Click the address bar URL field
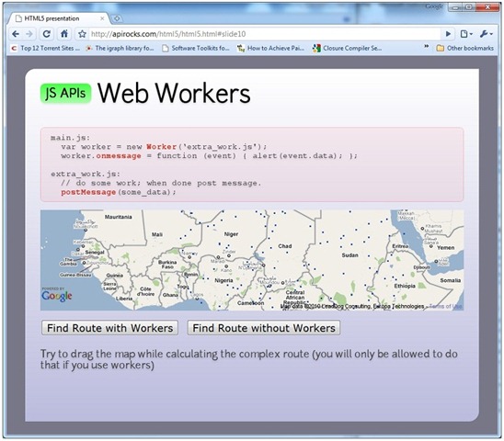The width and height of the screenshot is (504, 441). coord(264,34)
